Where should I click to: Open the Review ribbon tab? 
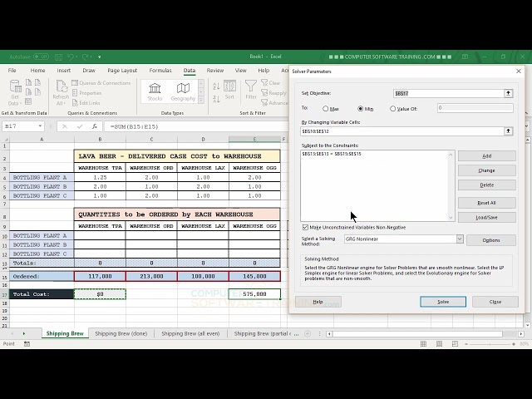point(215,70)
